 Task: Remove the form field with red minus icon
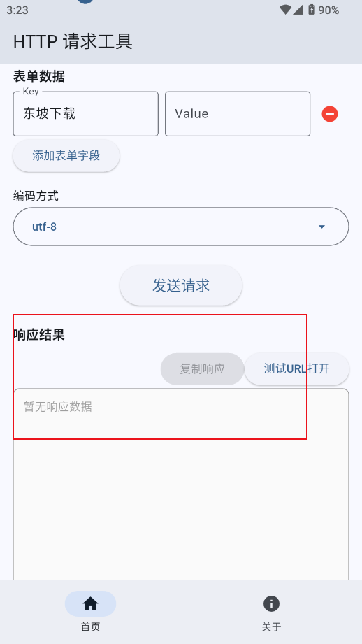pyautogui.click(x=330, y=114)
